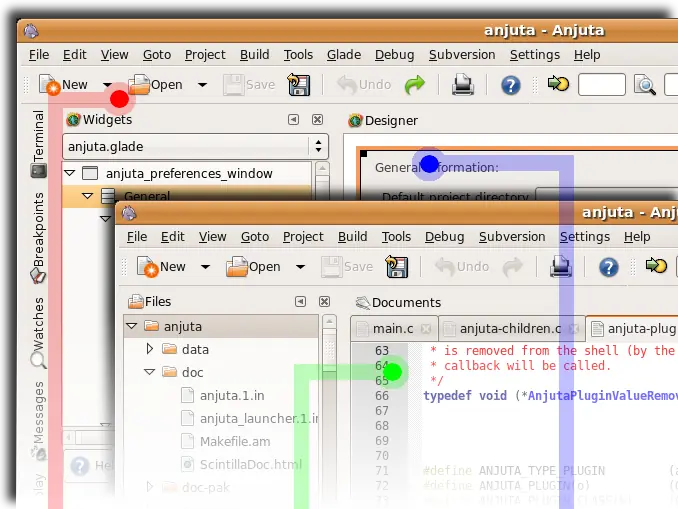Click the blue Help icon in back window
678x509 pixels.
(511, 85)
